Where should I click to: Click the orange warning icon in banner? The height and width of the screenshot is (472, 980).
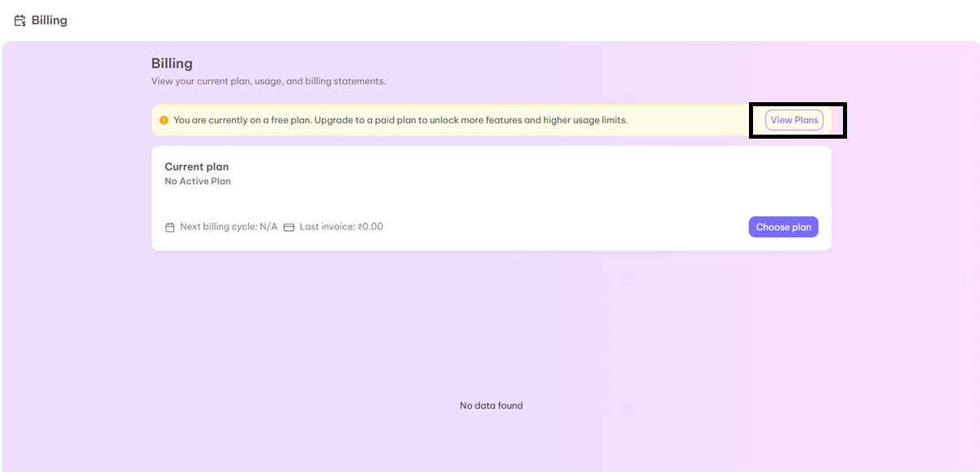(x=164, y=120)
